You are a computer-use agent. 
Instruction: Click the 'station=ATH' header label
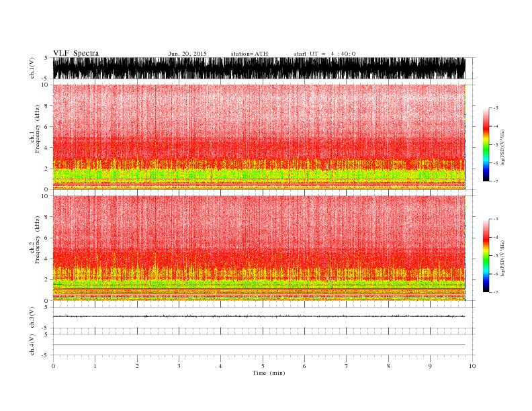point(249,54)
